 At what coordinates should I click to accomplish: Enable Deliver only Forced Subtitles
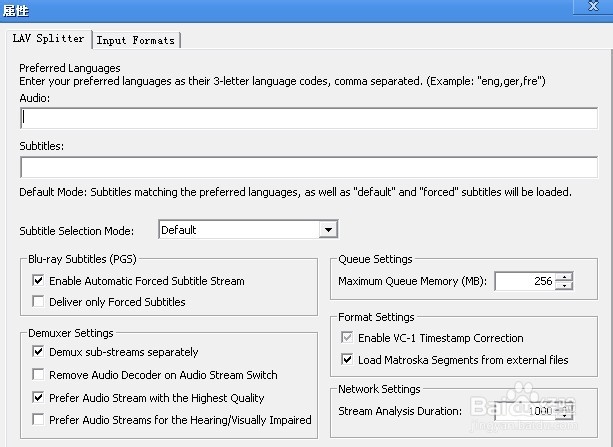coord(38,302)
